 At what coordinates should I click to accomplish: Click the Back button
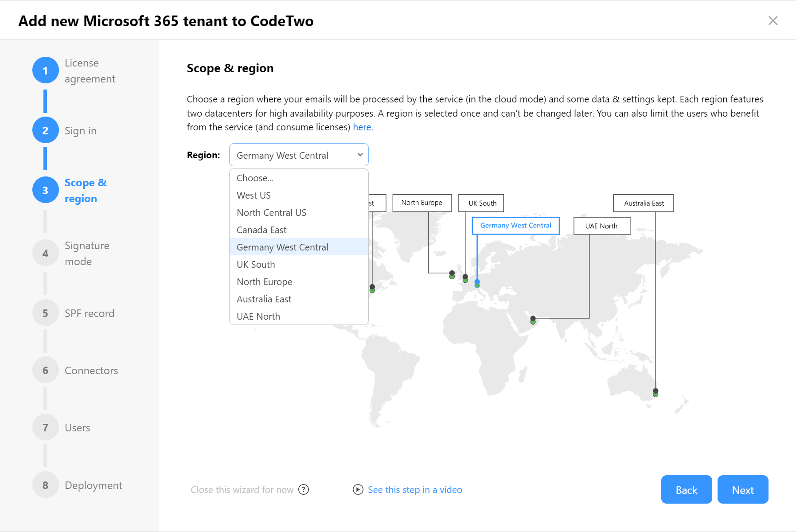687,489
